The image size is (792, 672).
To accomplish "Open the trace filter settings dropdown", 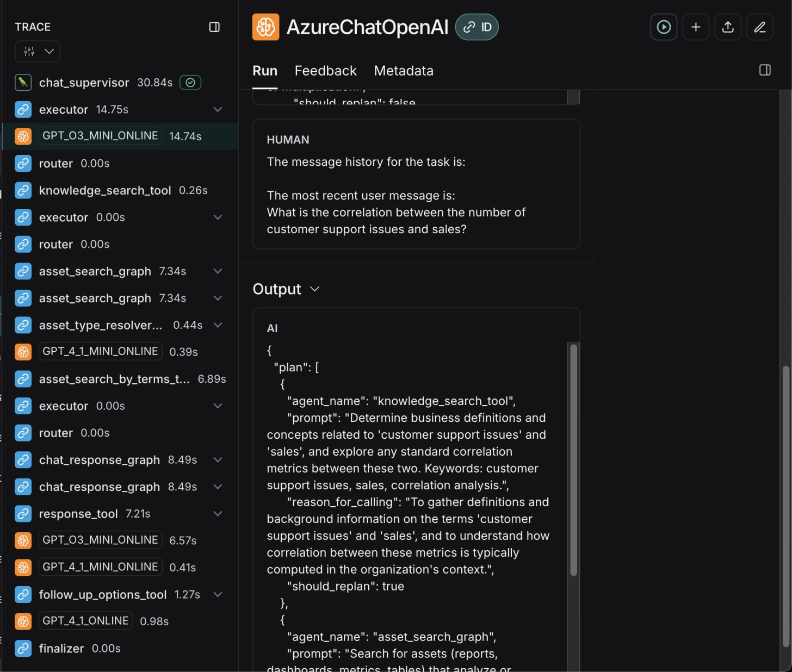I will coord(38,52).
